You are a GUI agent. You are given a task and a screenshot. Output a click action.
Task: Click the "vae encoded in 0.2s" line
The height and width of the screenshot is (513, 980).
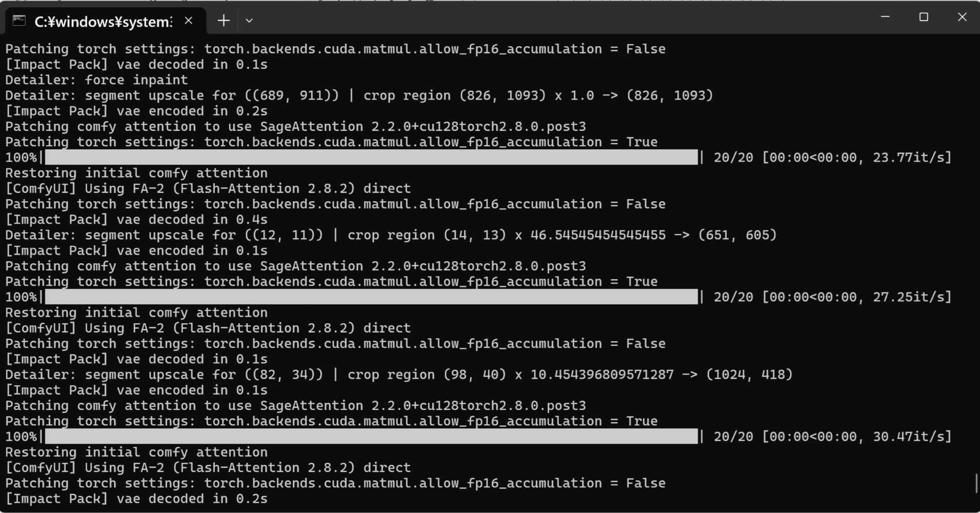click(x=136, y=111)
